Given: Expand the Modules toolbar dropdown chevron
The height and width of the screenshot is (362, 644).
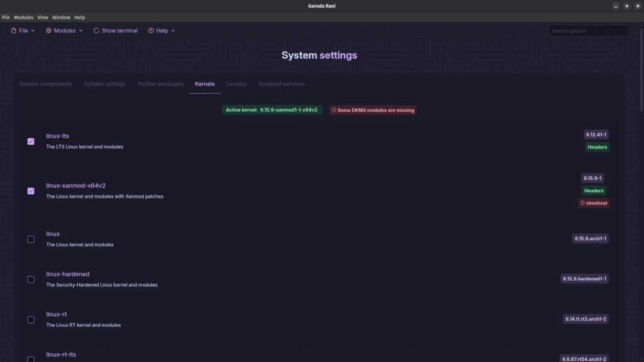Looking at the screenshot, I should [80, 31].
